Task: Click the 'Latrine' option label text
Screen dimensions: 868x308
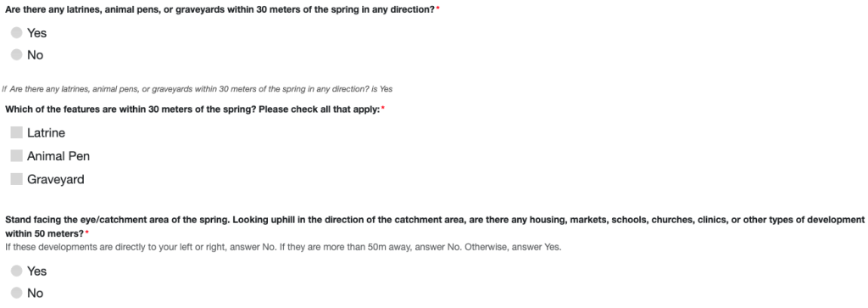Action: tap(46, 133)
